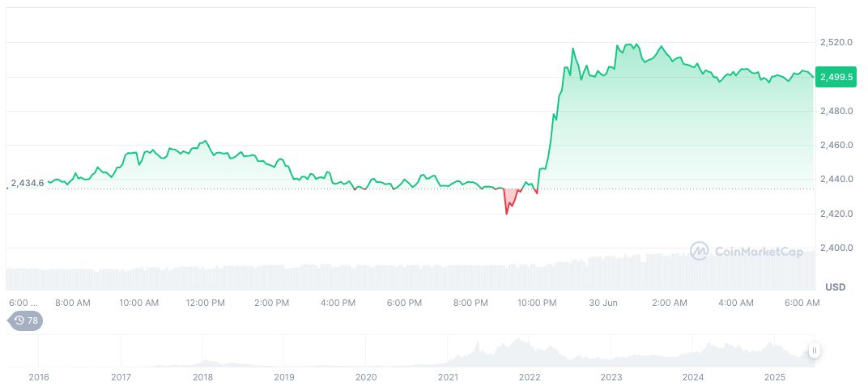Image resolution: width=868 pixels, height=386 pixels.
Task: Click the range handle at the navigator's right edge
Action: pos(814,350)
